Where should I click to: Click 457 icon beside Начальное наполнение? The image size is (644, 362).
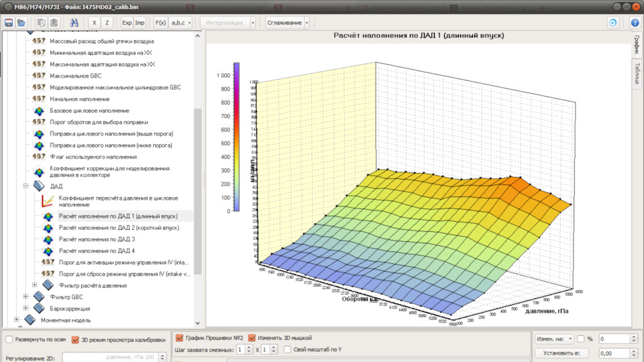tap(39, 99)
